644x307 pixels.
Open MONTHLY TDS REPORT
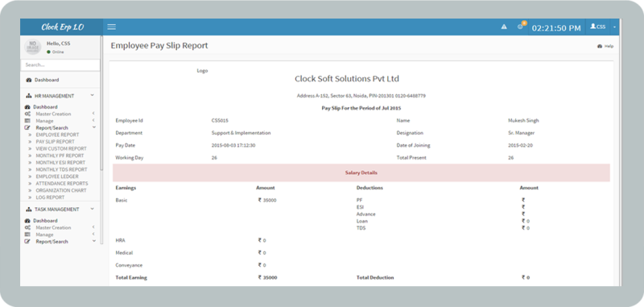62,170
